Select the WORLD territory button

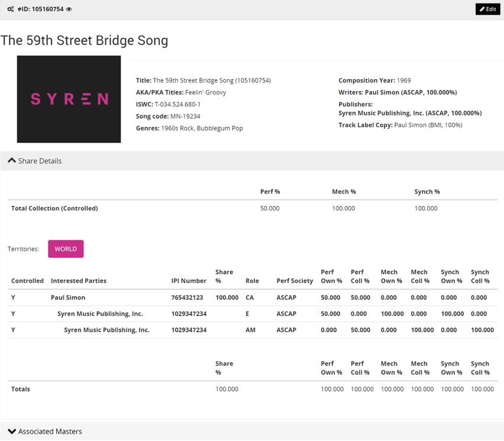click(x=66, y=249)
